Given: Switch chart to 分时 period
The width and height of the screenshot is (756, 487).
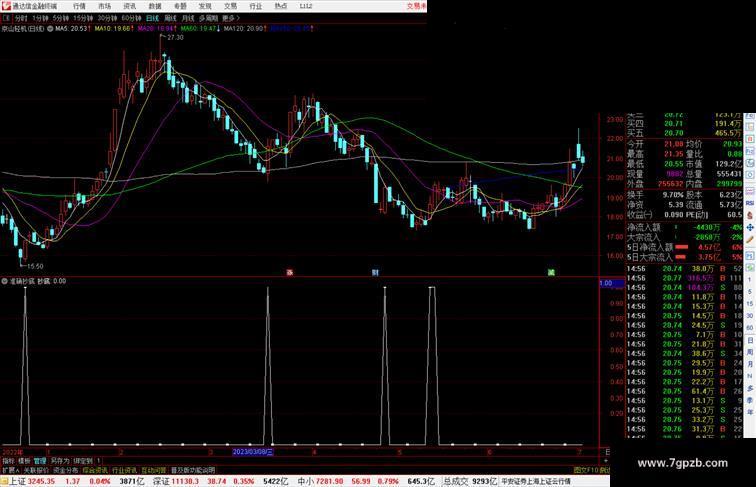Looking at the screenshot, I should (21, 18).
